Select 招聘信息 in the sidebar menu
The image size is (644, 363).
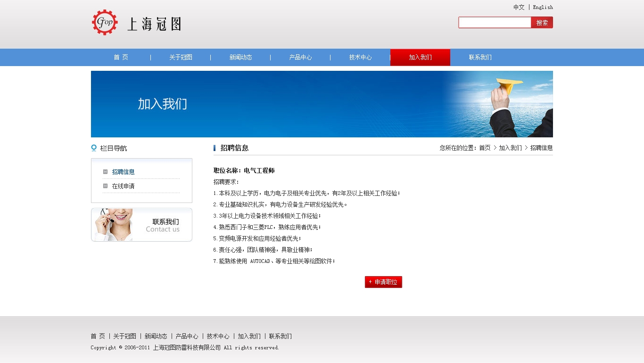123,172
